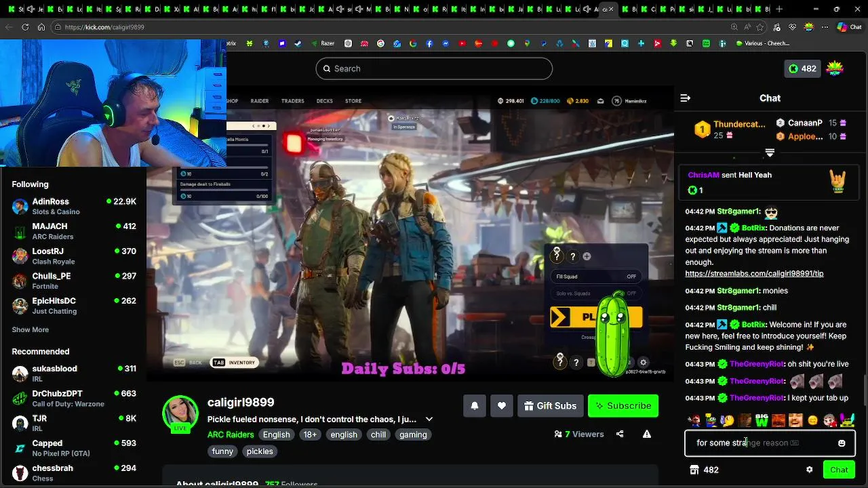Viewport: 868px width, 488px height.
Task: Click the Big W emote
Action: [762, 421]
